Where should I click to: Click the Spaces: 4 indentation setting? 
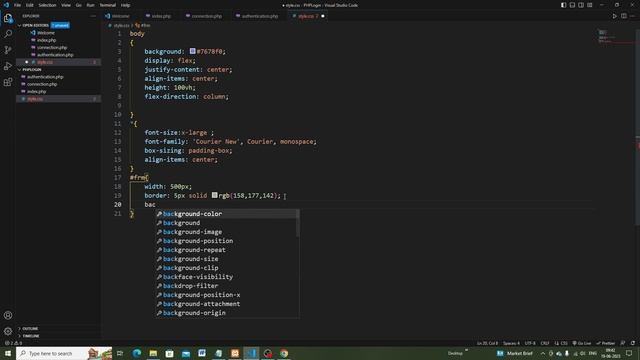coord(511,343)
